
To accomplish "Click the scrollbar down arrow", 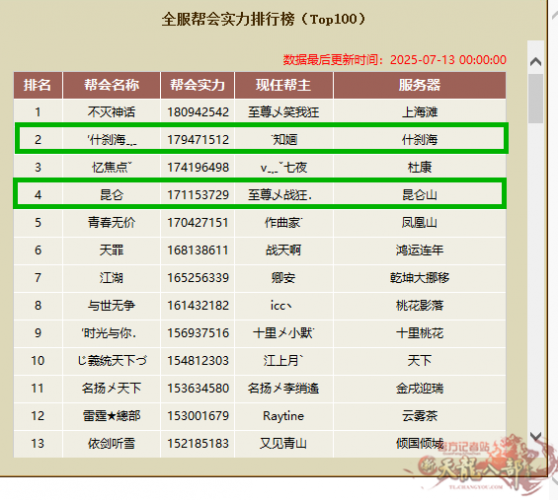I will 535,436.
